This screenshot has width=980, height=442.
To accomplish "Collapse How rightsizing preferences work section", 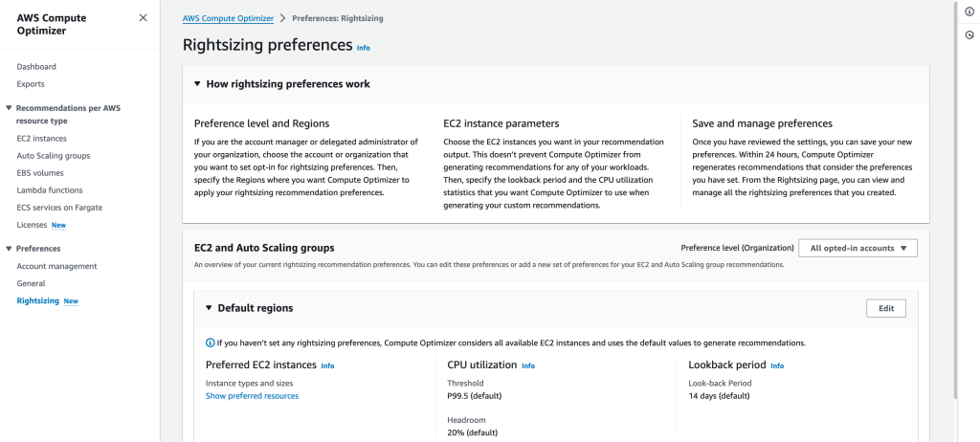I will coord(197,84).
